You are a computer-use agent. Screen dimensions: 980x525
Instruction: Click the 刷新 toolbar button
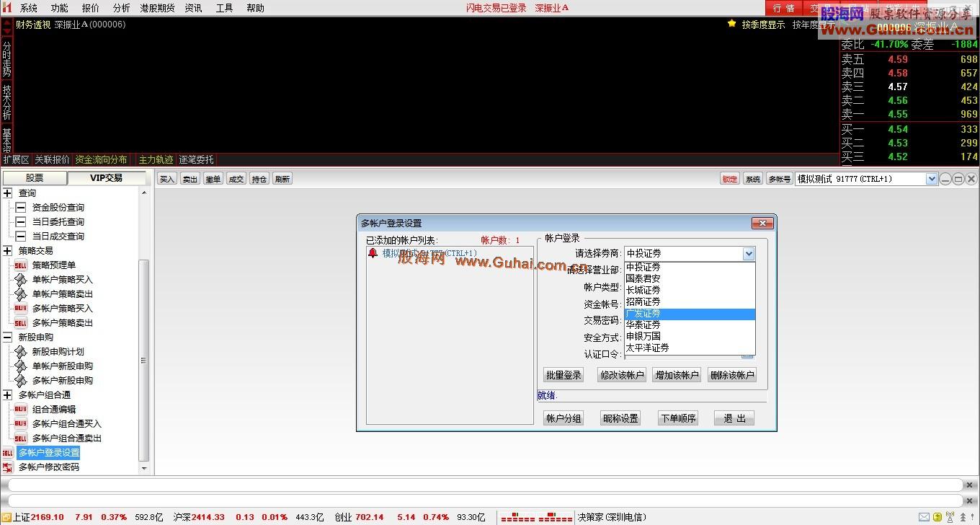tap(282, 179)
